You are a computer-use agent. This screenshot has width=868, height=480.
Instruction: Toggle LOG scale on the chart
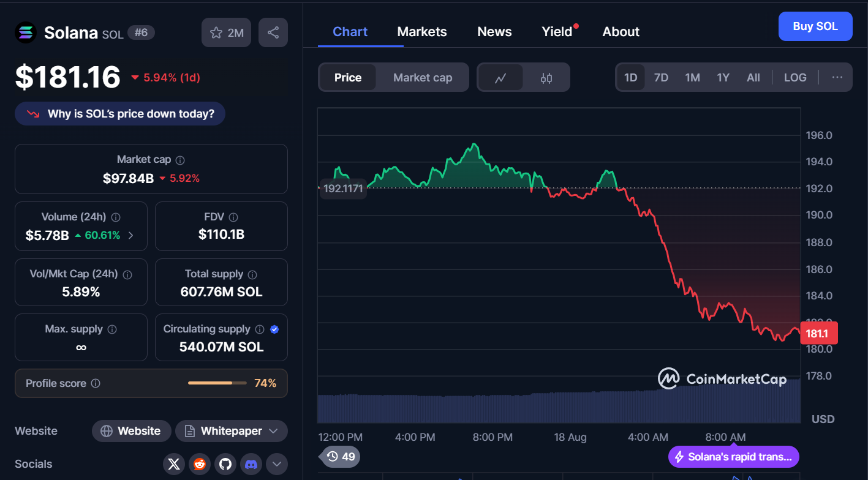(x=795, y=78)
